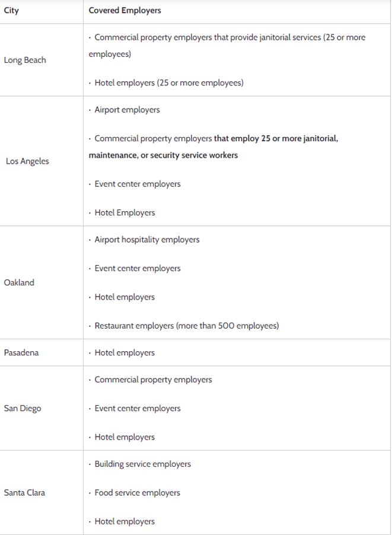
Task: Click the Covered Employers column header
Action: 125,11
